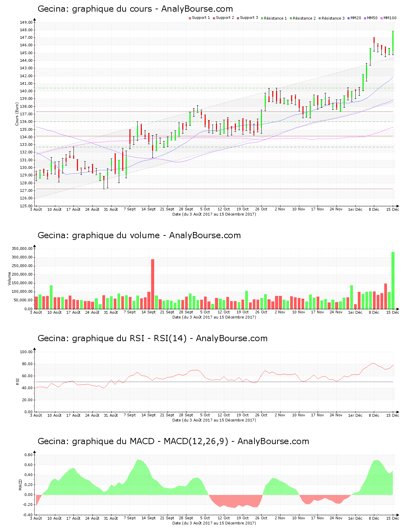412x532 pixels.
Task: Click '8 Déc' date label under volume chart
Action: tap(374, 312)
